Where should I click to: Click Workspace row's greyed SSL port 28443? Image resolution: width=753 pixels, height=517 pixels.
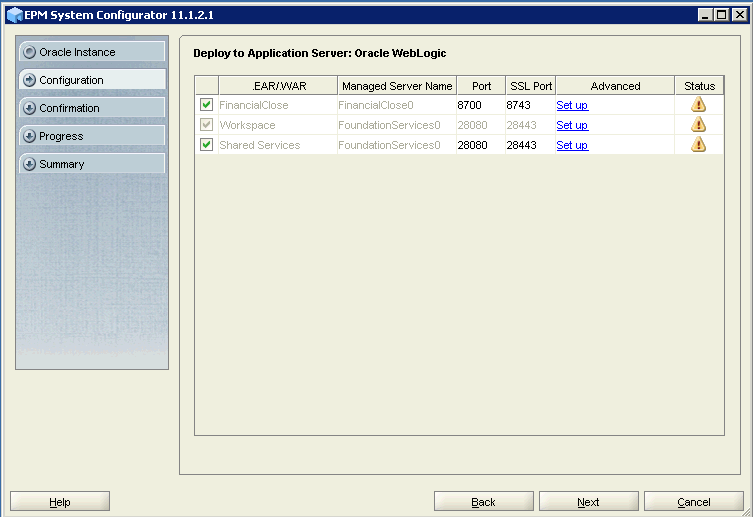530,125
